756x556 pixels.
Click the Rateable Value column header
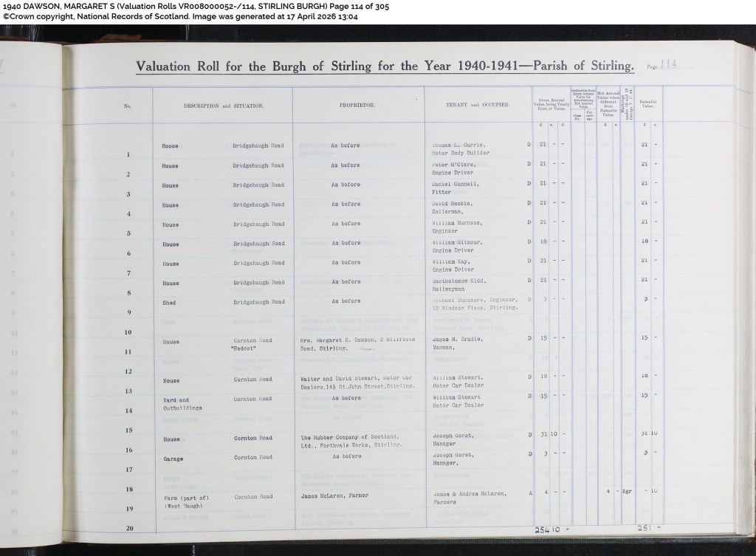[x=648, y=103]
